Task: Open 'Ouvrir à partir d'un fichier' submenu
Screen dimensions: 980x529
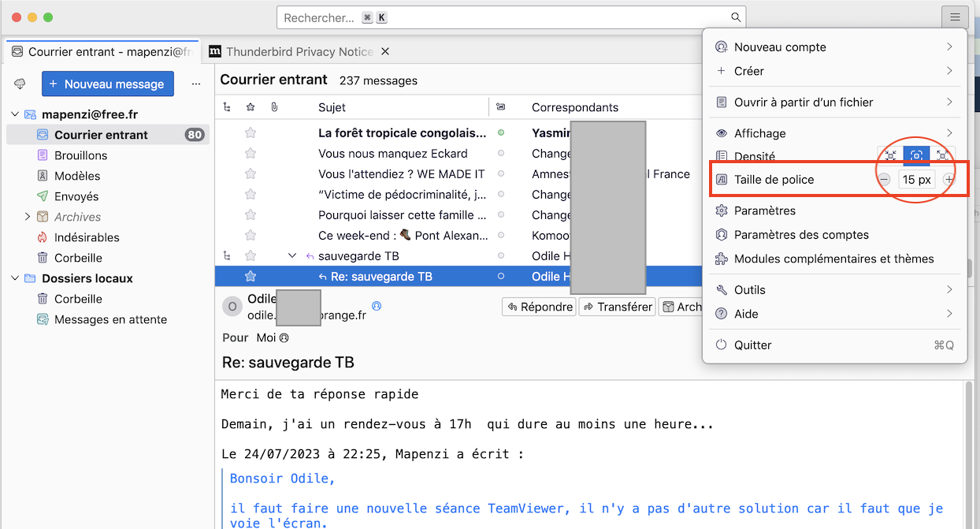Action: (x=834, y=102)
